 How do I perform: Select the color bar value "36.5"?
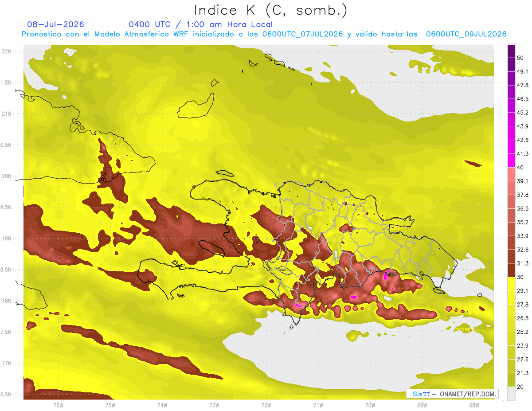coord(523,208)
